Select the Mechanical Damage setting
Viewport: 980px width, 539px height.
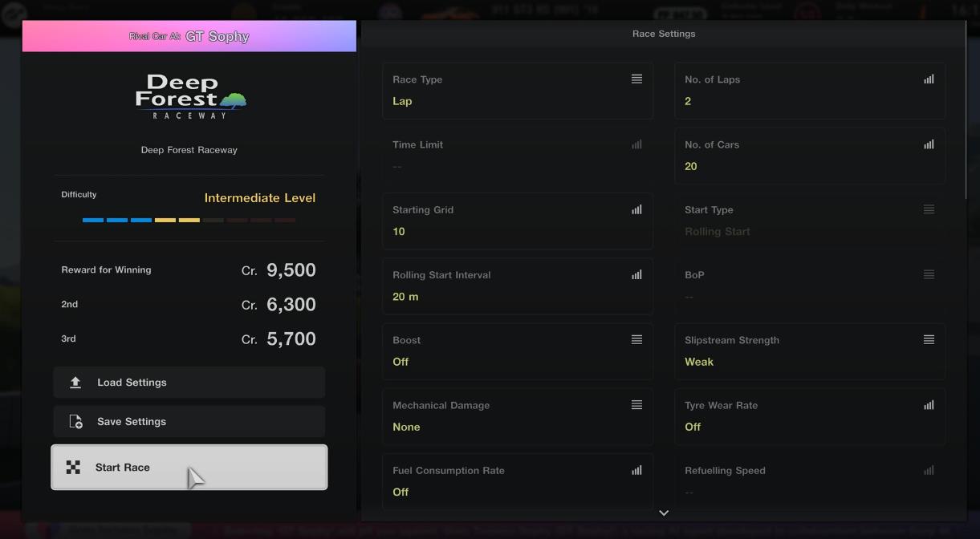(517, 416)
